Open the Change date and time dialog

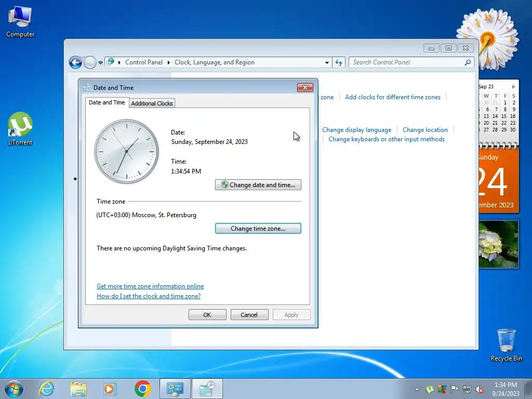coord(258,184)
